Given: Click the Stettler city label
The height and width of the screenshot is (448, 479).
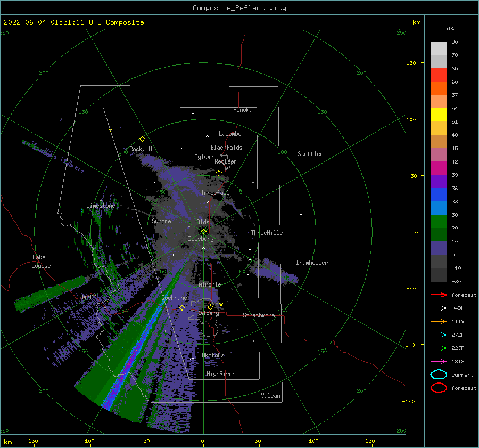Looking at the screenshot, I should tap(310, 154).
